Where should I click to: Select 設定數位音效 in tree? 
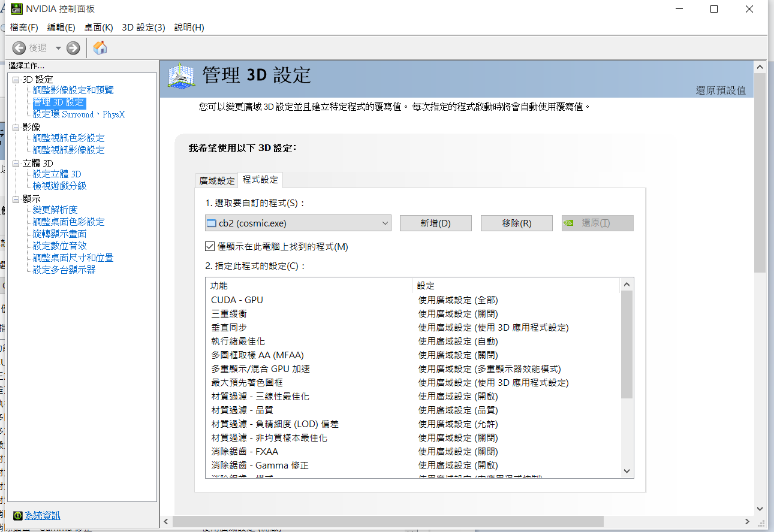(x=59, y=246)
